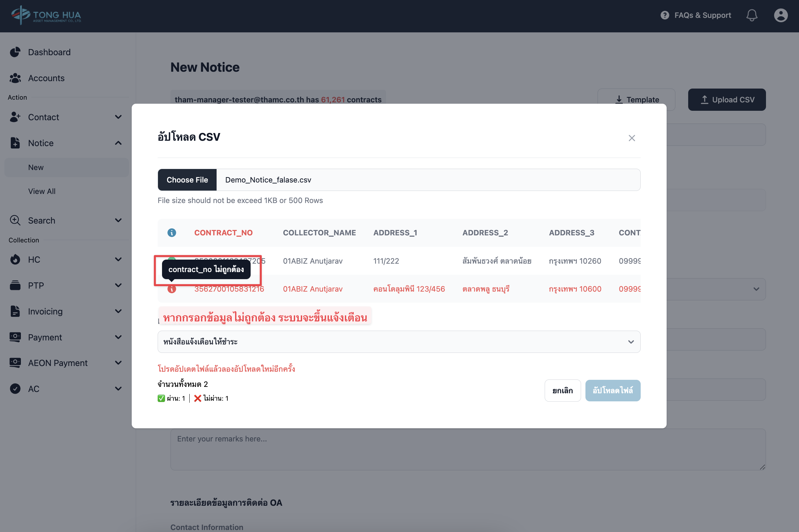799x532 pixels.
Task: Click the Dashboard pie chart icon
Action: (15, 52)
